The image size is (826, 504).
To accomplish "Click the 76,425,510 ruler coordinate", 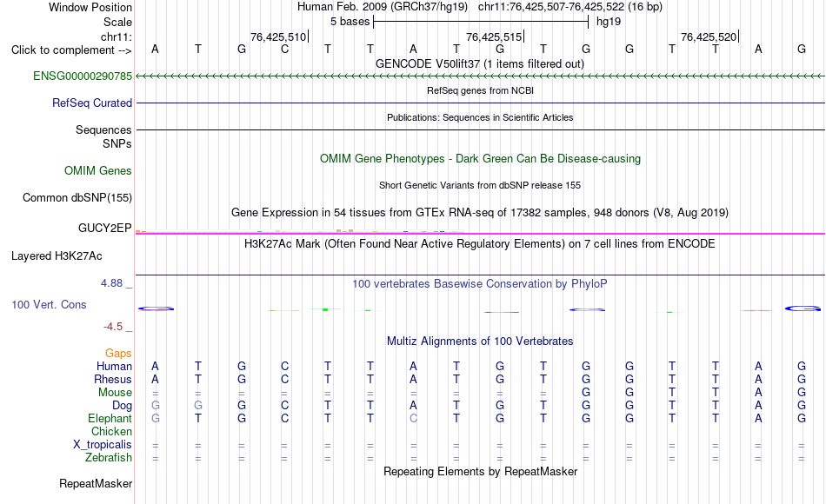I will pos(278,36).
